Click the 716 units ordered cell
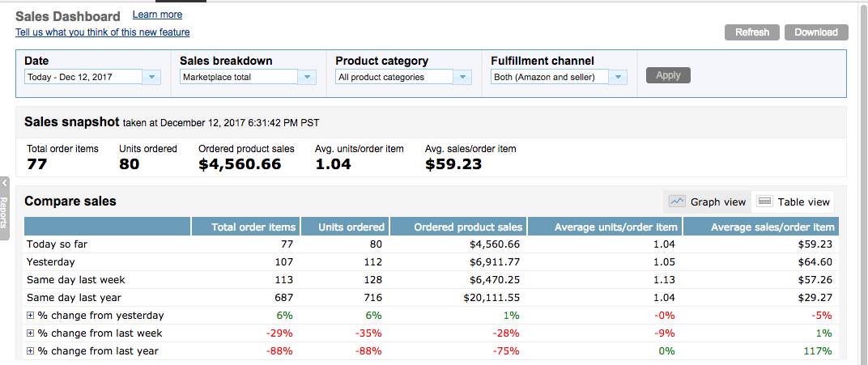The height and width of the screenshot is (365, 868). pos(372,298)
